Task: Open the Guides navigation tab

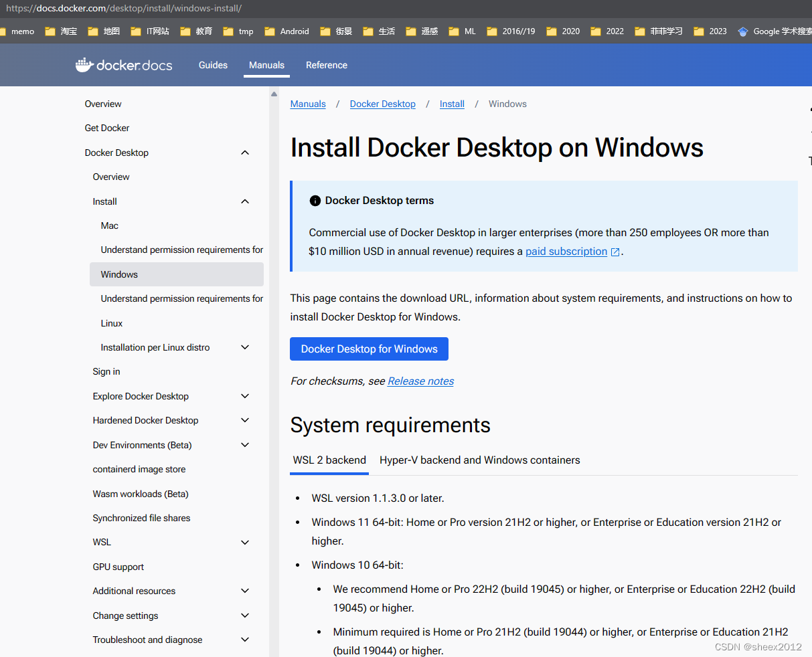Action: 213,65
